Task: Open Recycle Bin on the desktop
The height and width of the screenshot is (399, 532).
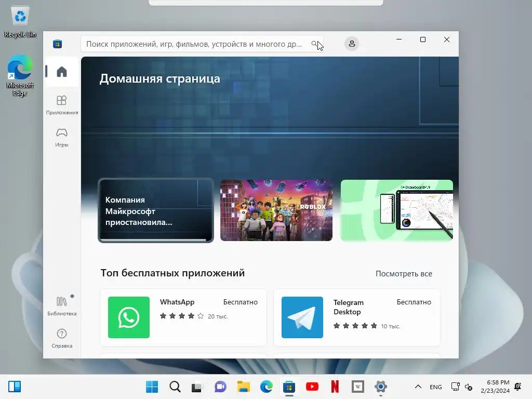Action: tap(20, 22)
